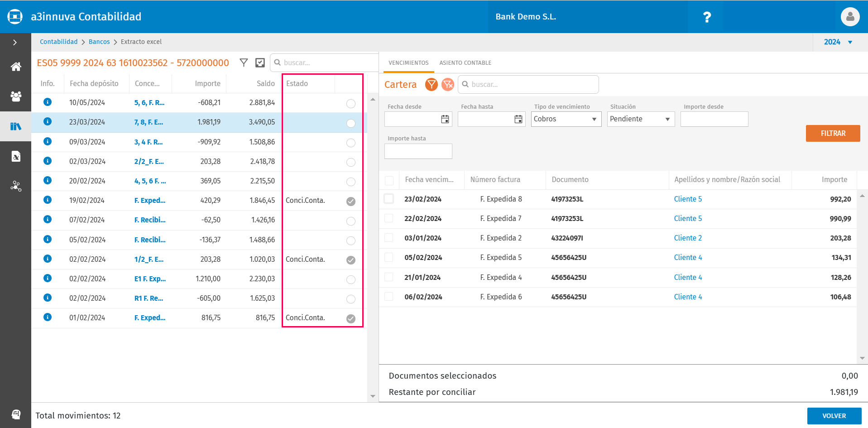The image size is (868, 428).
Task: Open the network nodes icon in sidebar
Action: 16,186
